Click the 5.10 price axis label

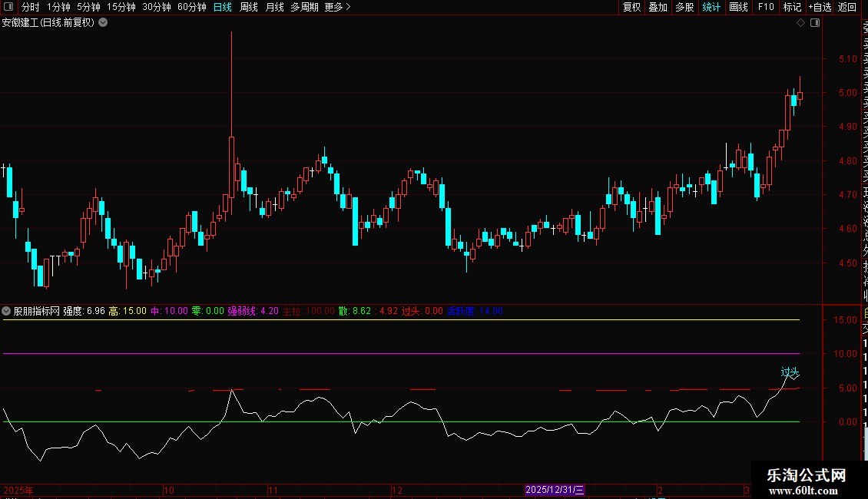point(847,58)
